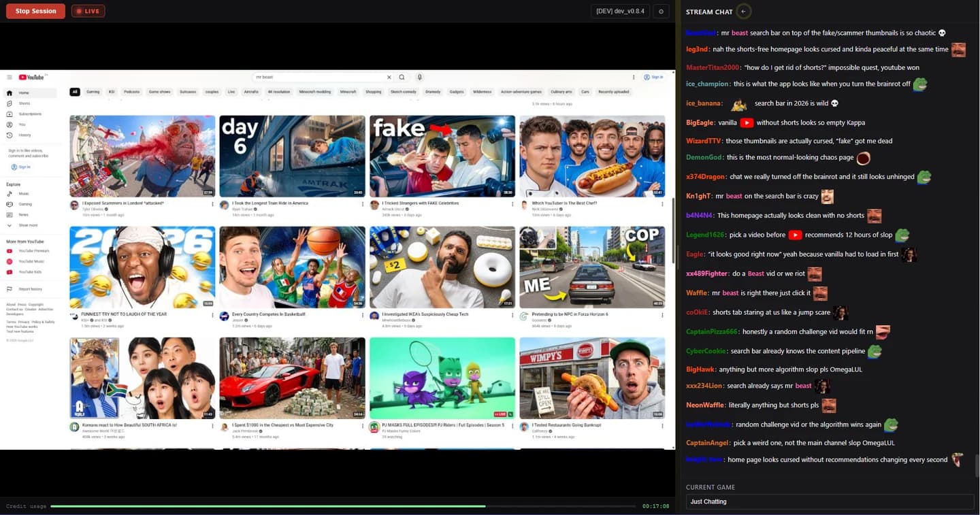The image size is (980, 515).
Task: Select the All filter chip
Action: (75, 92)
